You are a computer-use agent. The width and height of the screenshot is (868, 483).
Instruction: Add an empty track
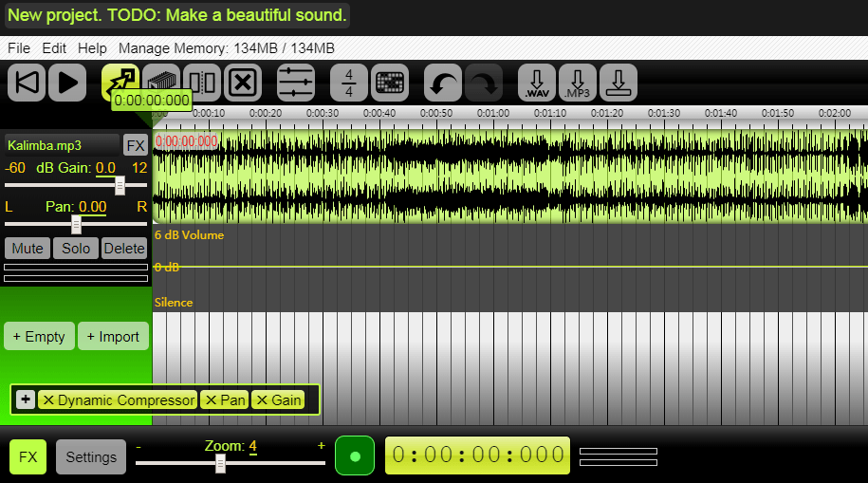39,336
